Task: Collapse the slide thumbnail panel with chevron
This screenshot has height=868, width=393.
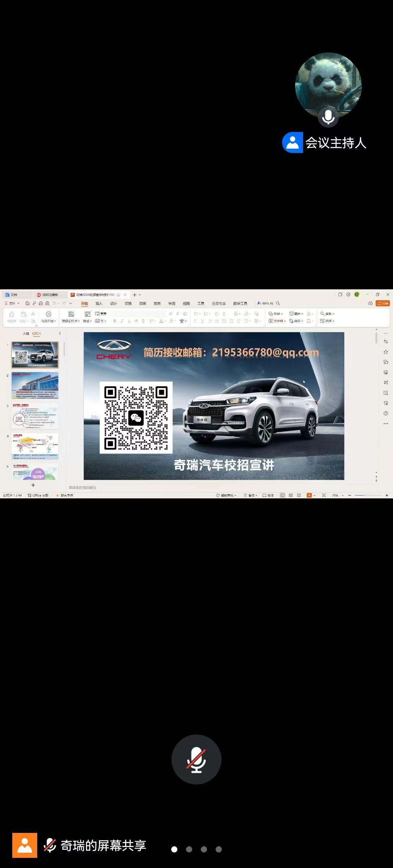Action: click(x=60, y=333)
